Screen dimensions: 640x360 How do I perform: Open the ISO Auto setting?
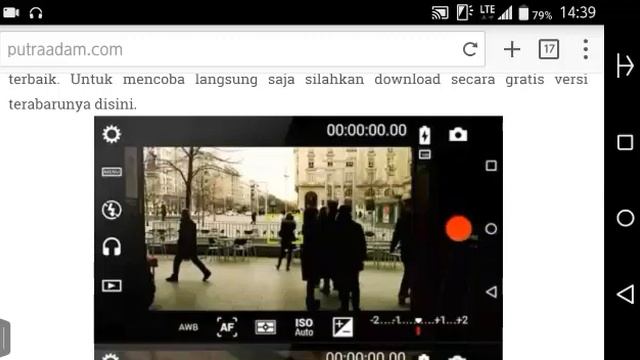tap(304, 327)
